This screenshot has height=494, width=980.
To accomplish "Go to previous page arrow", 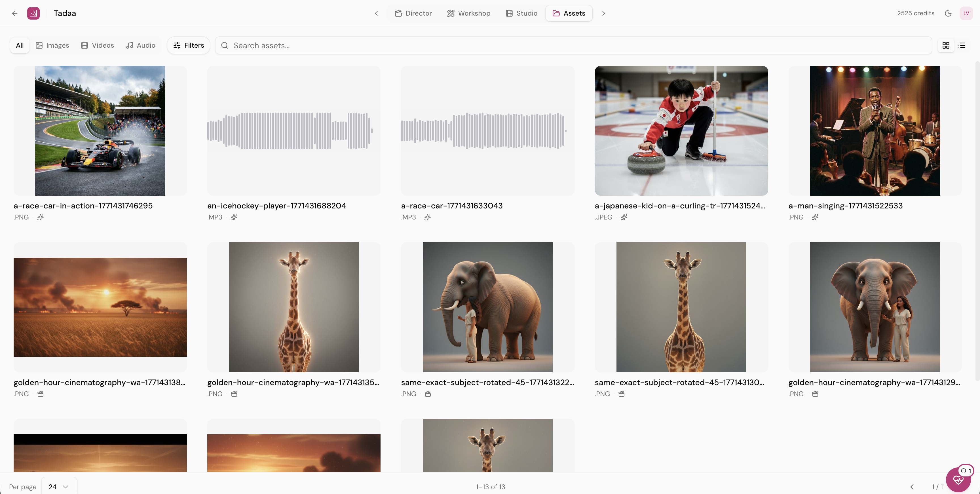I will pos(912,487).
